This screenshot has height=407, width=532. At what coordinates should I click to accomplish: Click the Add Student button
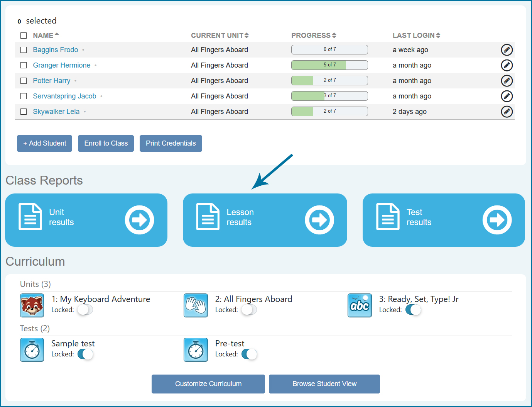[x=44, y=143]
